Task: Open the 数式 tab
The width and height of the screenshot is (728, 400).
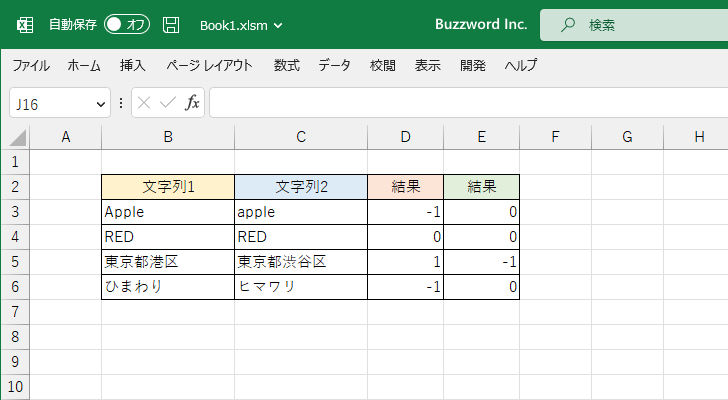Action: coord(286,65)
